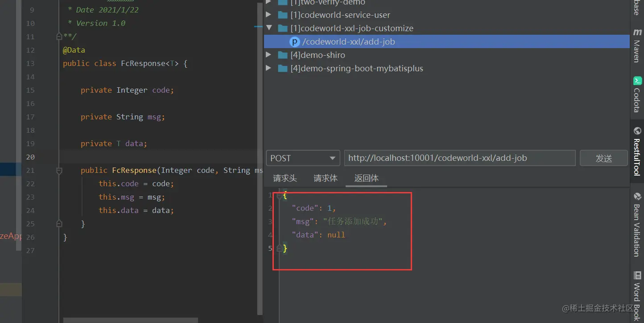Open the POST request method dropdown

pos(303,158)
